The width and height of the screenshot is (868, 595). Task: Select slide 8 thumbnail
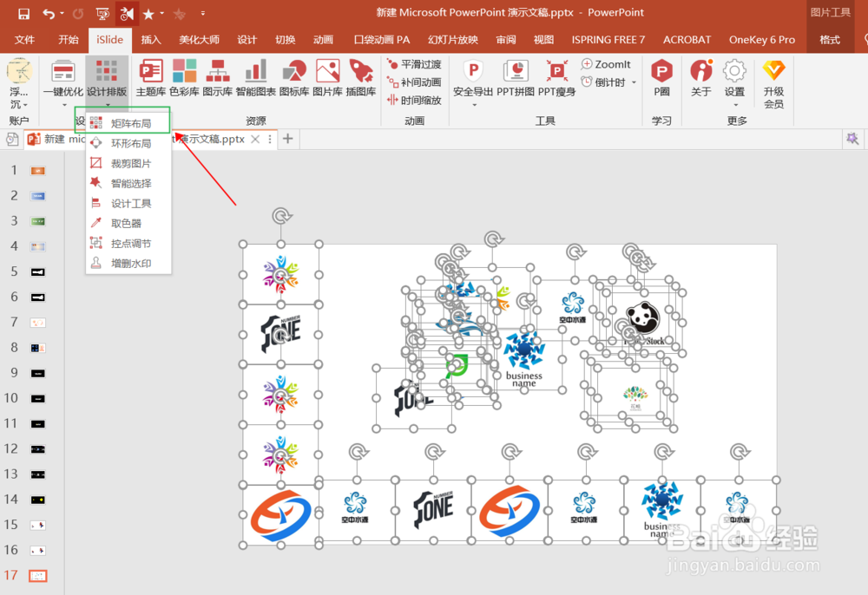pos(37,348)
